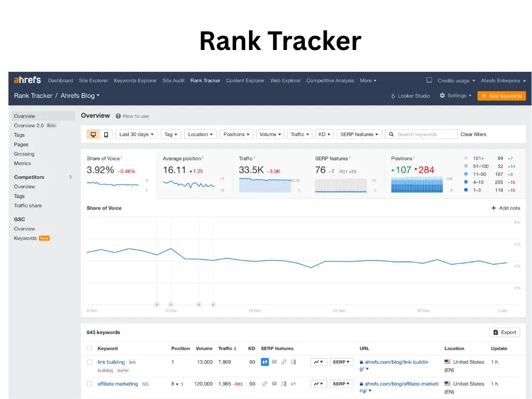The height and width of the screenshot is (399, 532).
Task: Open GSC Keywords in sidebar
Action: (25, 238)
